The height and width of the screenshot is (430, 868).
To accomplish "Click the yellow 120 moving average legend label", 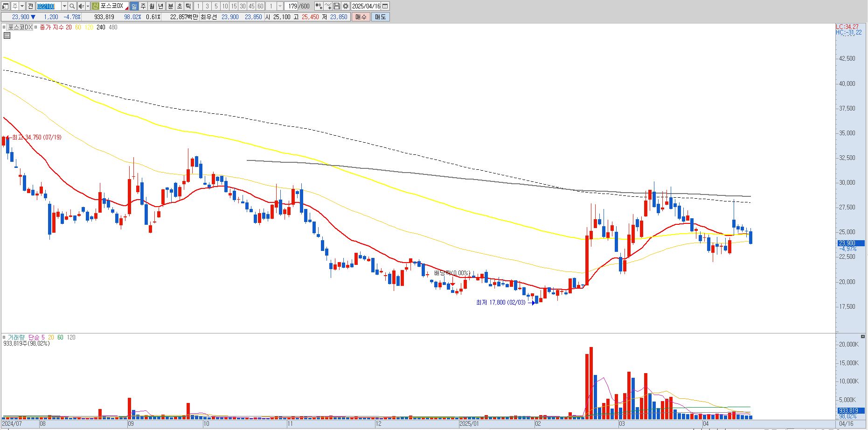I will tap(88, 27).
